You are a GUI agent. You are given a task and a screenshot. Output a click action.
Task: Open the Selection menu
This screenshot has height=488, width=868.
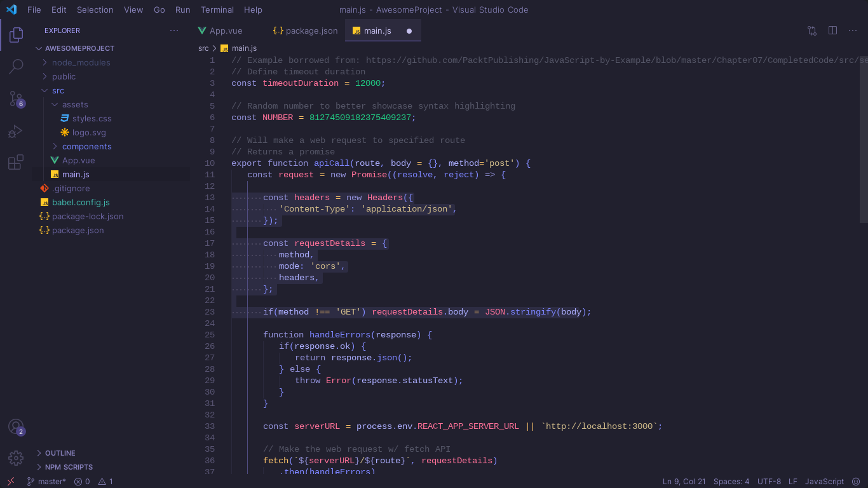click(95, 10)
